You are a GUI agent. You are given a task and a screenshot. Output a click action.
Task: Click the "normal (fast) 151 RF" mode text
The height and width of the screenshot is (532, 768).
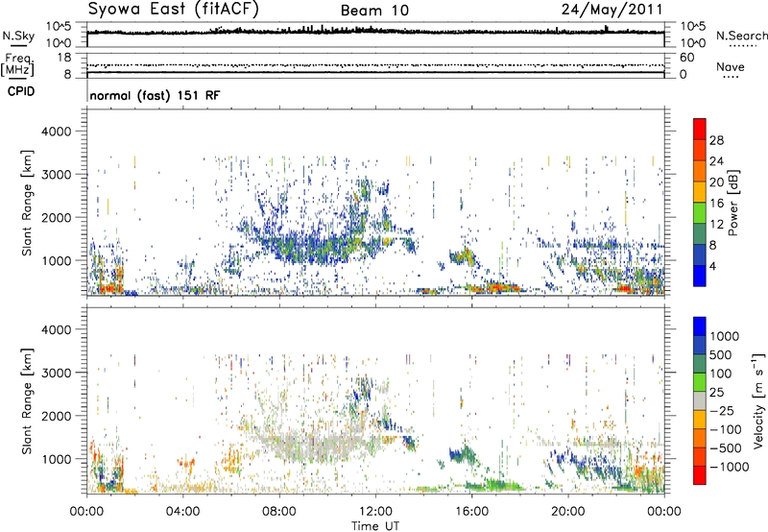[155, 95]
